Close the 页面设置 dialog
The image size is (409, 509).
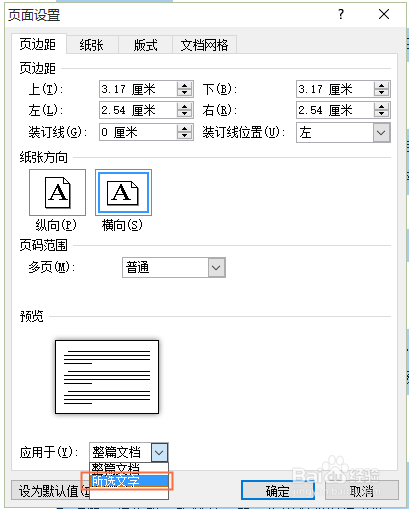[384, 14]
